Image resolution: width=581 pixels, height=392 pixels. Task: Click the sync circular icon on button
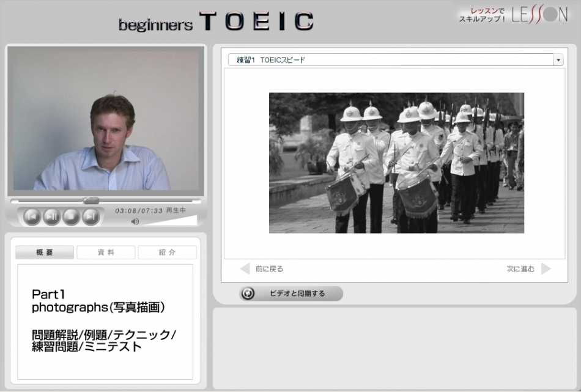pos(248,294)
